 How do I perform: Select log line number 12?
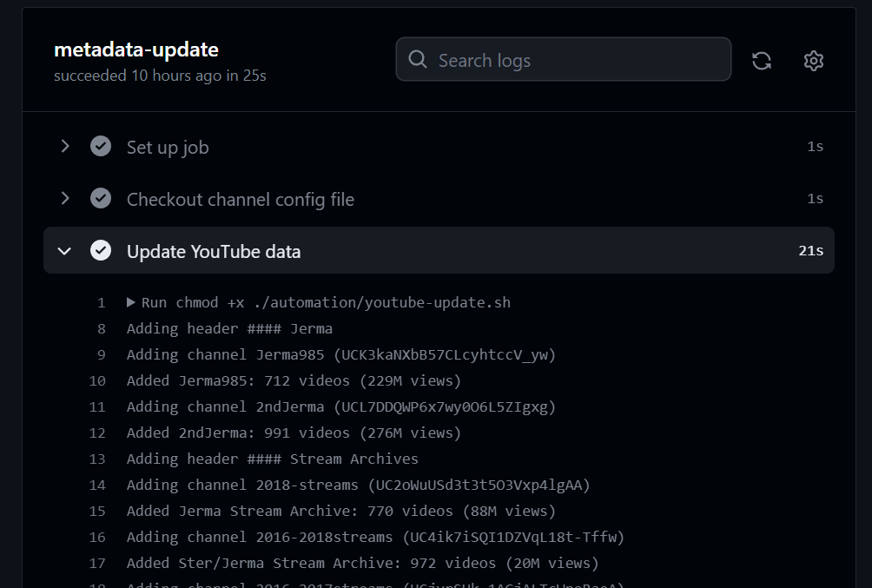(96, 433)
